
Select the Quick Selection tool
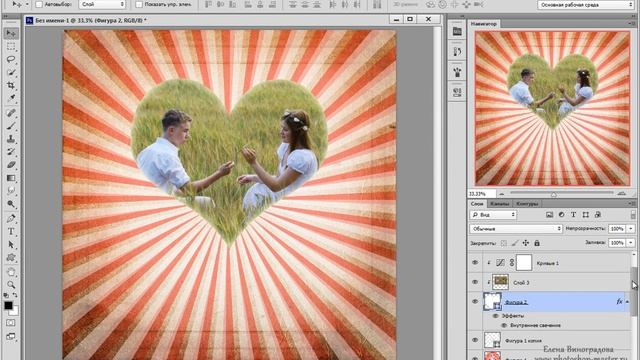click(11, 72)
